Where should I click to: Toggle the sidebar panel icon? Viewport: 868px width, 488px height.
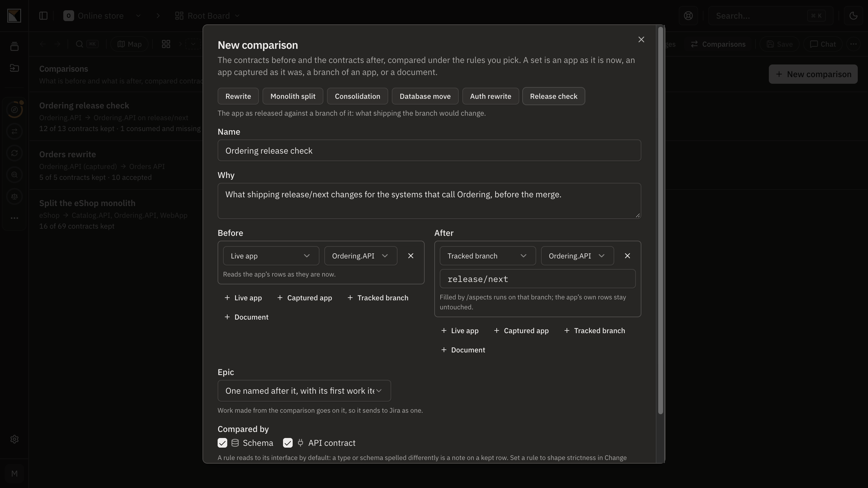[43, 16]
